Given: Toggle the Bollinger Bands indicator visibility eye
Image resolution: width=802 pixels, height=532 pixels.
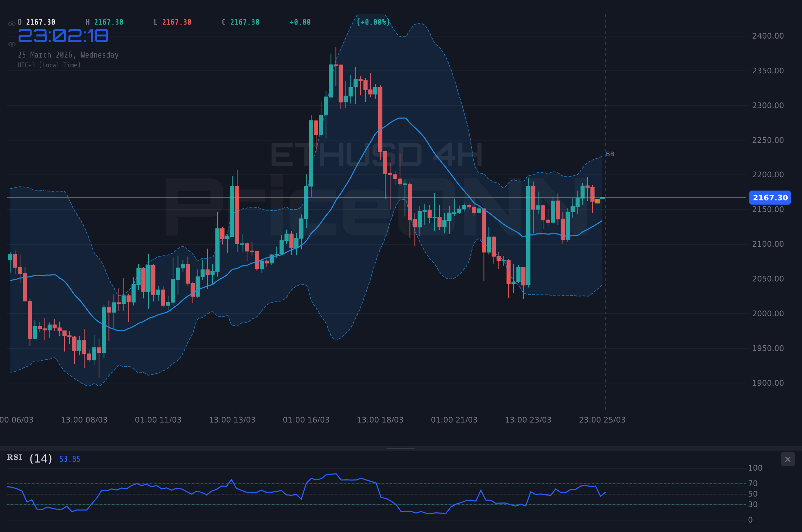Looking at the screenshot, I should (12, 44).
